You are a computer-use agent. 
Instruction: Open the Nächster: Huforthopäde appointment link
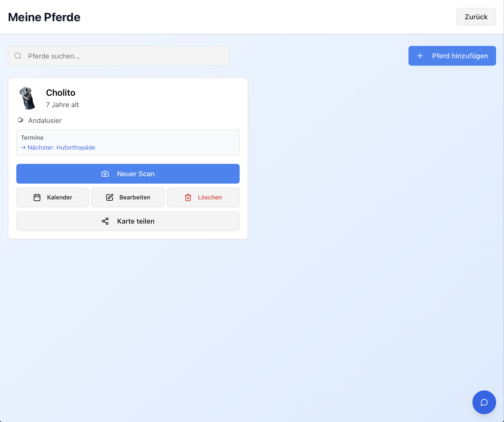(61, 148)
